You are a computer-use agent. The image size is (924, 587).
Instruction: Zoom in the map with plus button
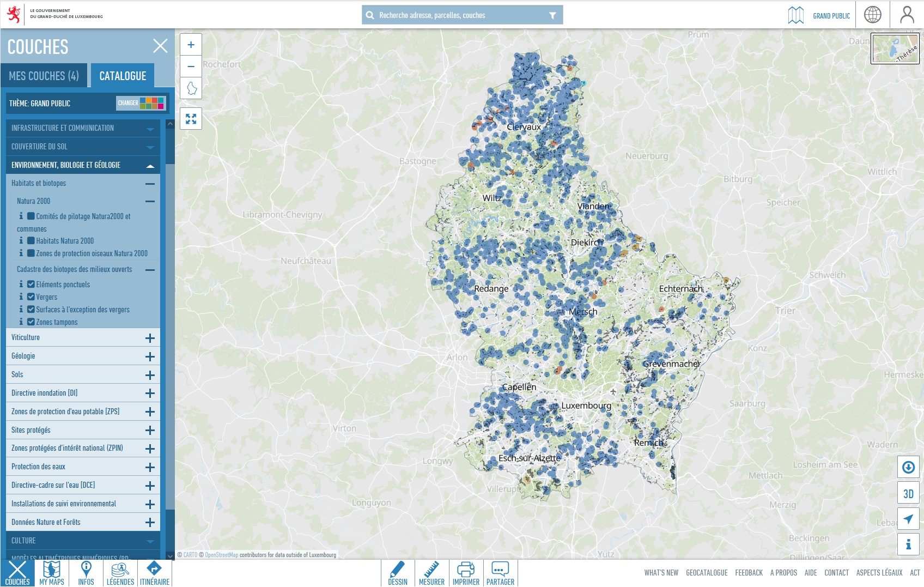coord(191,45)
